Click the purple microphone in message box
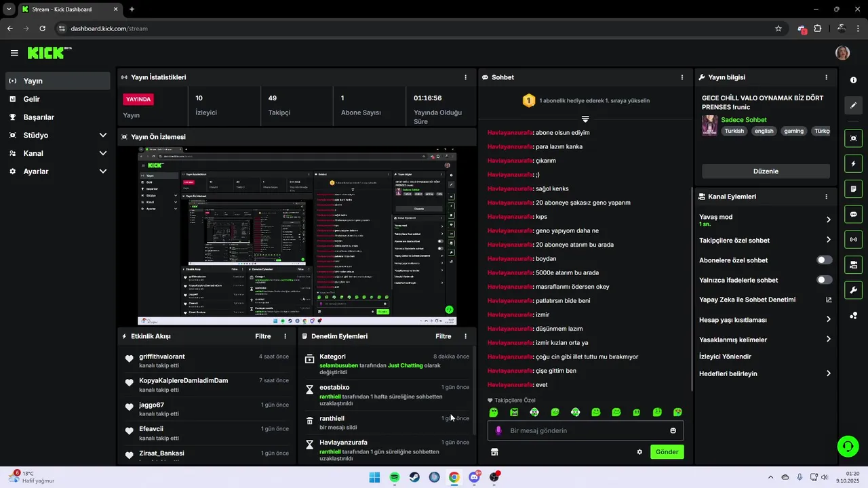This screenshot has height=488, width=868. click(x=498, y=430)
